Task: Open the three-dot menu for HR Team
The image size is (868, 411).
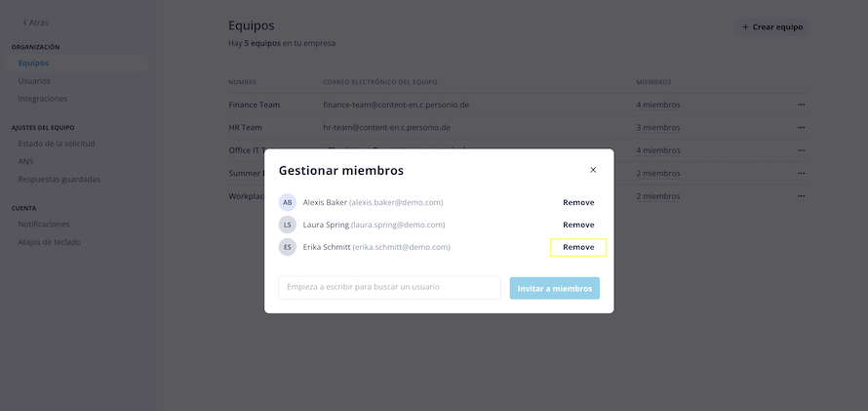Action: 801,127
